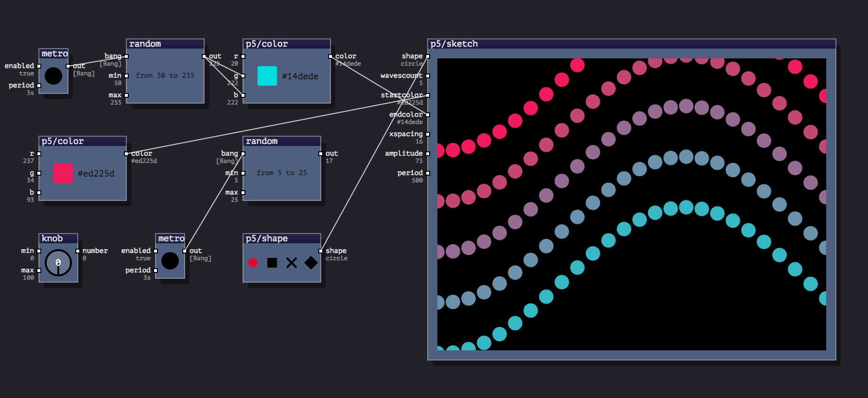Viewport: 868px width, 398px height.
Task: Click the pink #ed225d color swatch
Action: [63, 173]
